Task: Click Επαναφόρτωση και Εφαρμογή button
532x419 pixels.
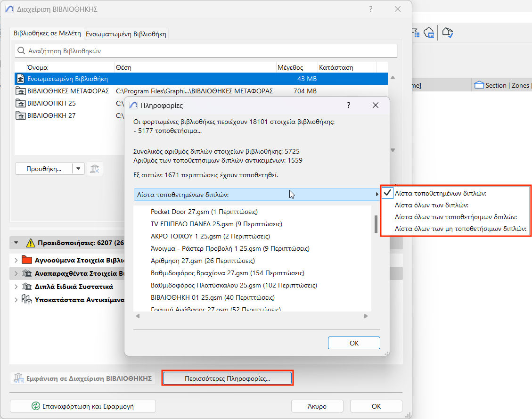Action: click(x=83, y=406)
